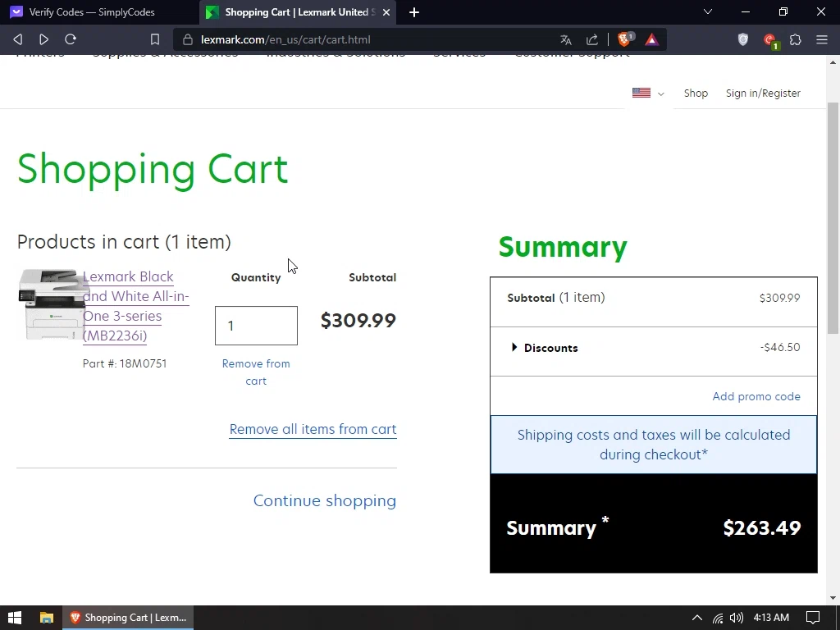The image size is (840, 630).
Task: Close the Shopping Cart Lexmark tab
Action: pyautogui.click(x=386, y=12)
